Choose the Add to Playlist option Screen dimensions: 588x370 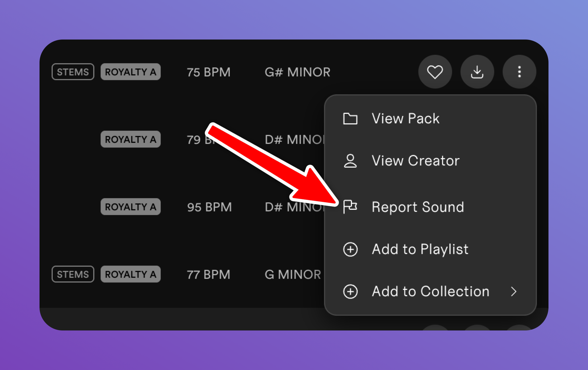[x=420, y=249]
